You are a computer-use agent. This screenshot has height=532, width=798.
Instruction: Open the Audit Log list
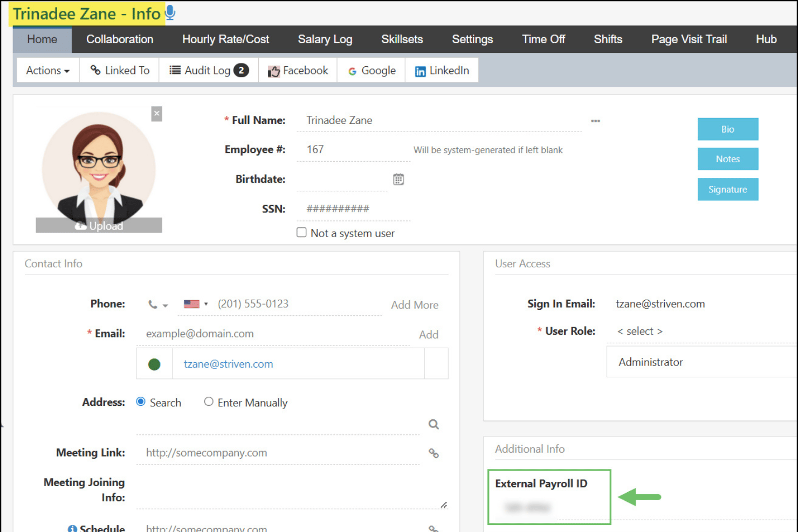(x=209, y=71)
